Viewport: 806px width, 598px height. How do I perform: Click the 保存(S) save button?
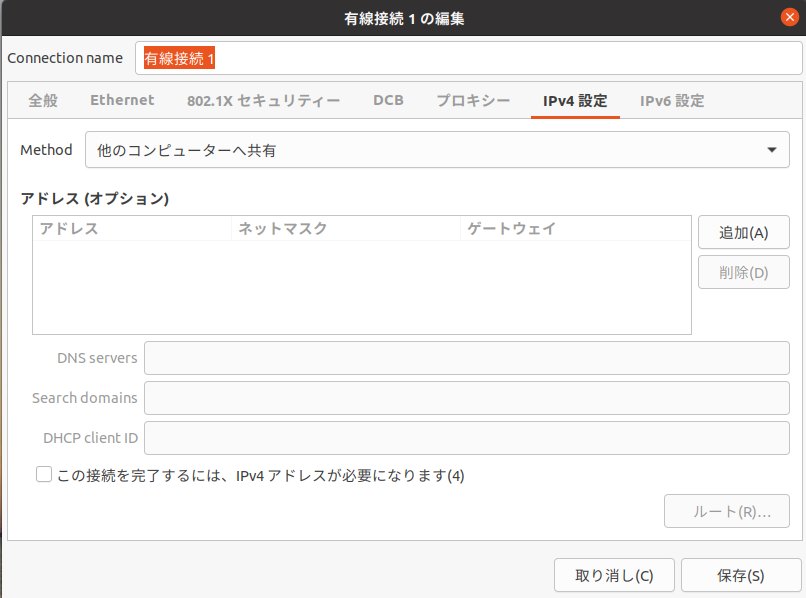tap(741, 575)
